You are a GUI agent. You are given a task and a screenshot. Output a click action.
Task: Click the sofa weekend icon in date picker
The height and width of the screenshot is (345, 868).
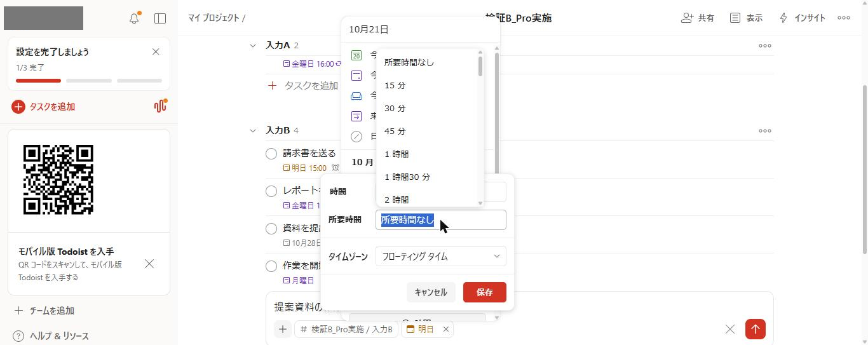click(x=356, y=96)
